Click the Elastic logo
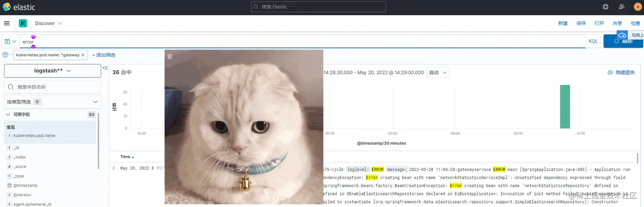Viewport: 644px width, 207px height. [x=19, y=7]
